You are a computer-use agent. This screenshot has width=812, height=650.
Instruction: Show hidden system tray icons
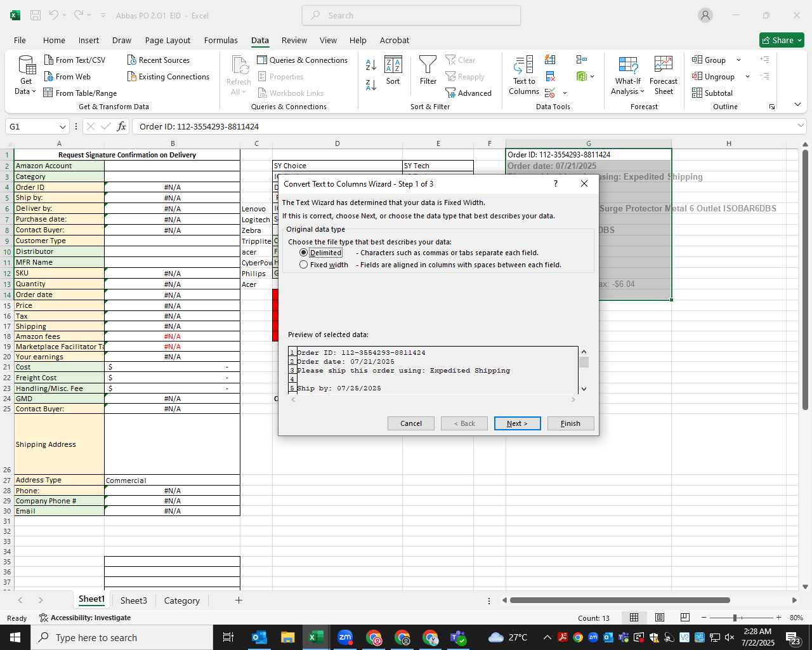pyautogui.click(x=547, y=637)
